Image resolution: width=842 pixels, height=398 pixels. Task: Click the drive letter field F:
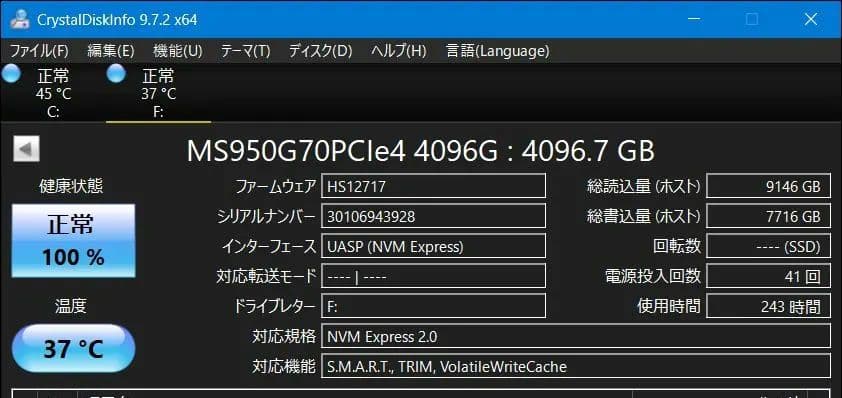[x=433, y=306]
